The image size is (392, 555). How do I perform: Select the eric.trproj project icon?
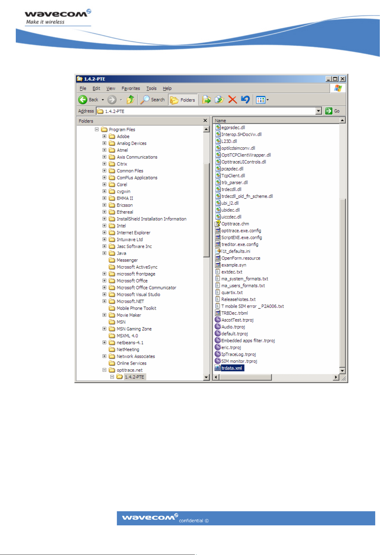tap(218, 347)
